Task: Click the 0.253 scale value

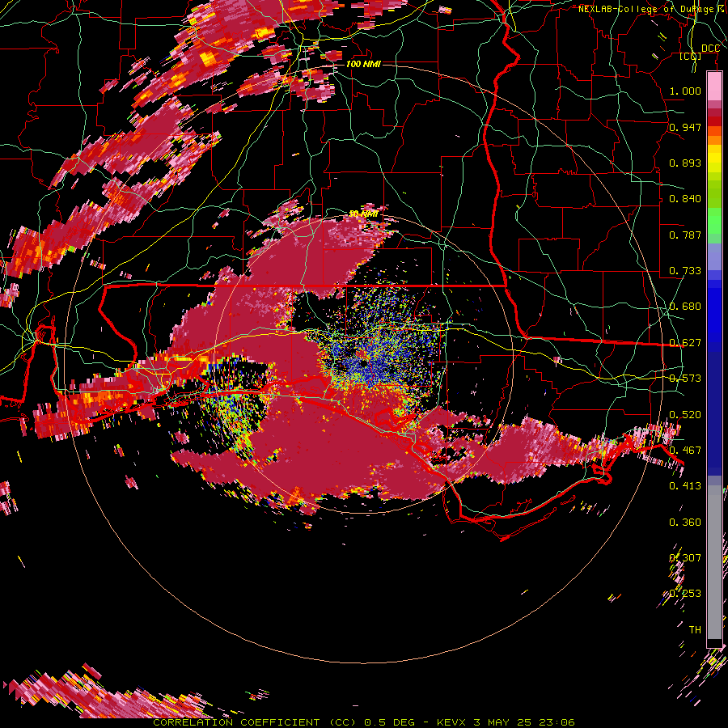Action: click(685, 594)
